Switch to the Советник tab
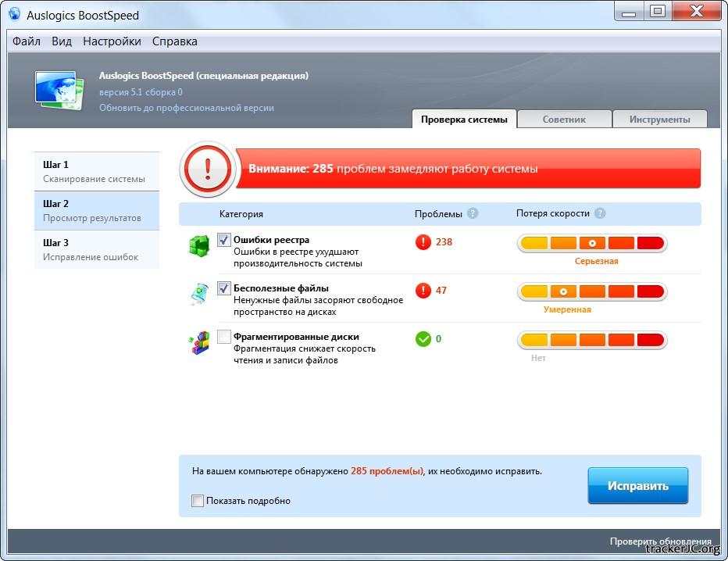 pyautogui.click(x=564, y=120)
